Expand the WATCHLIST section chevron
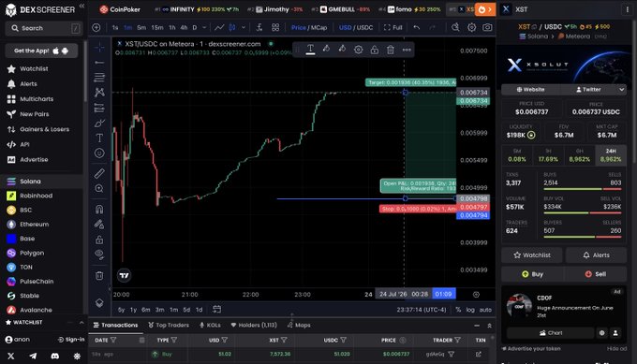 [81, 322]
